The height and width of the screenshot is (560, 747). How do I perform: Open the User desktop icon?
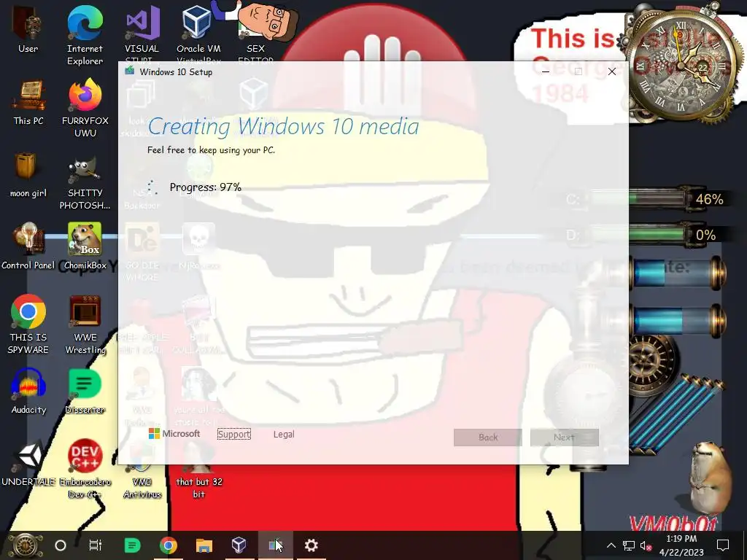[28, 29]
